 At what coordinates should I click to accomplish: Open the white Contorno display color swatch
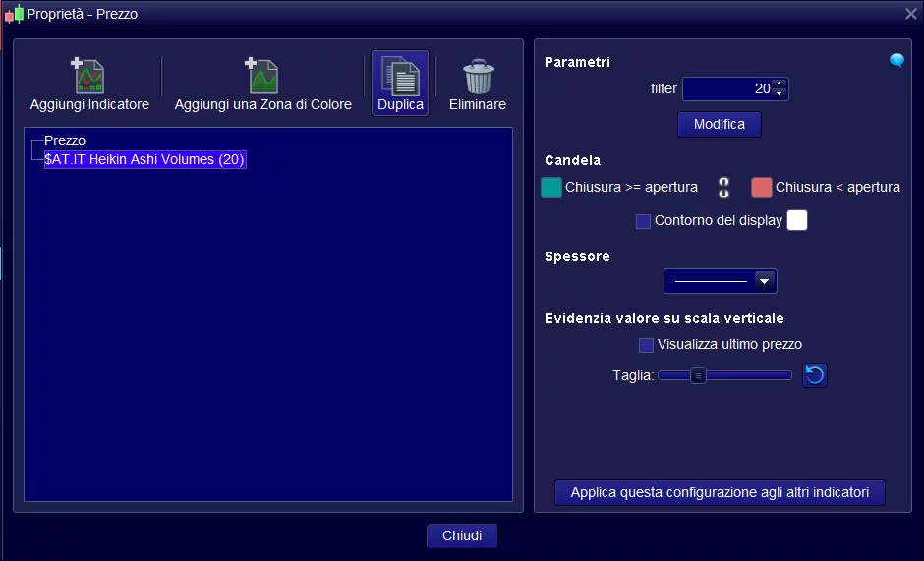coord(797,220)
